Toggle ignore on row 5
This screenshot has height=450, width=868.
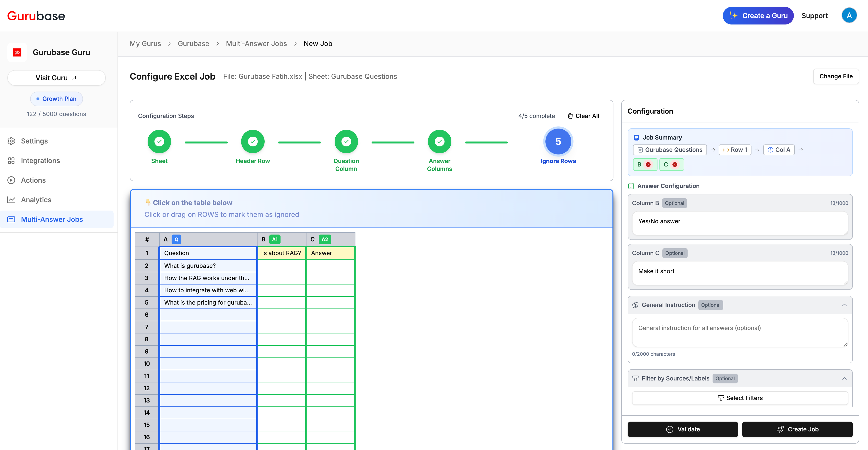click(147, 302)
